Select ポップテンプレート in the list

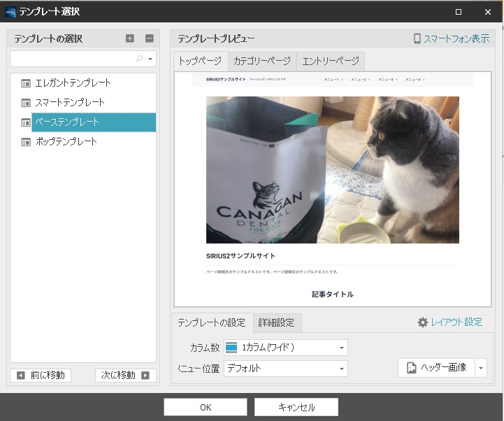coord(66,141)
